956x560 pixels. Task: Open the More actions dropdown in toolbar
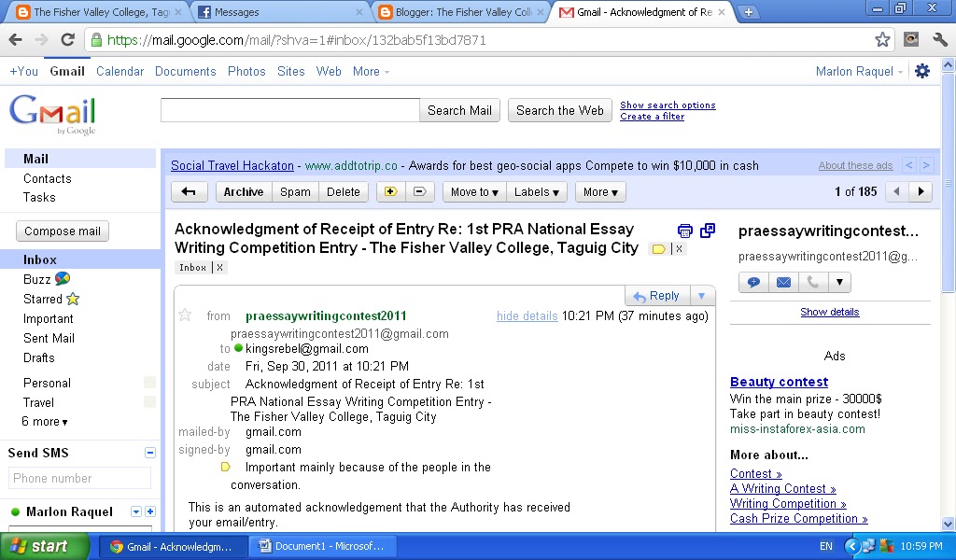[x=600, y=192]
